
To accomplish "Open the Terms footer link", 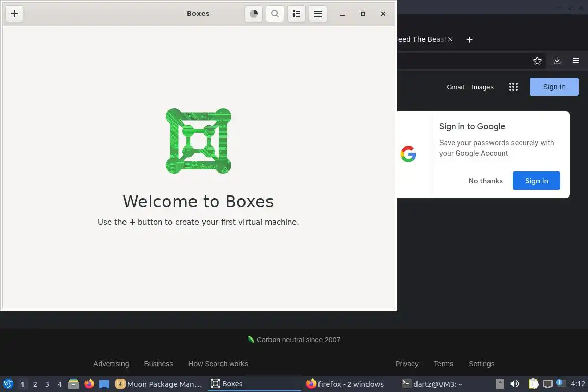I will [443, 364].
